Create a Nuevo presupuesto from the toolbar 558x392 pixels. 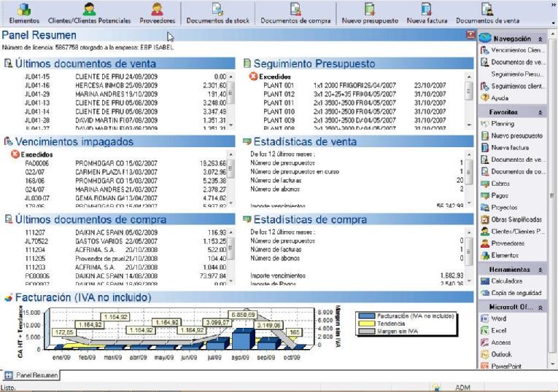point(369,13)
